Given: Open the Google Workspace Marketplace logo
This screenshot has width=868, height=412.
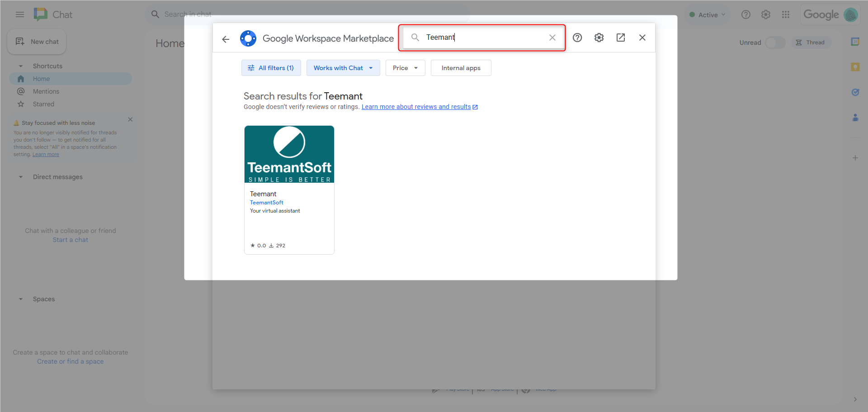Looking at the screenshot, I should [x=248, y=38].
